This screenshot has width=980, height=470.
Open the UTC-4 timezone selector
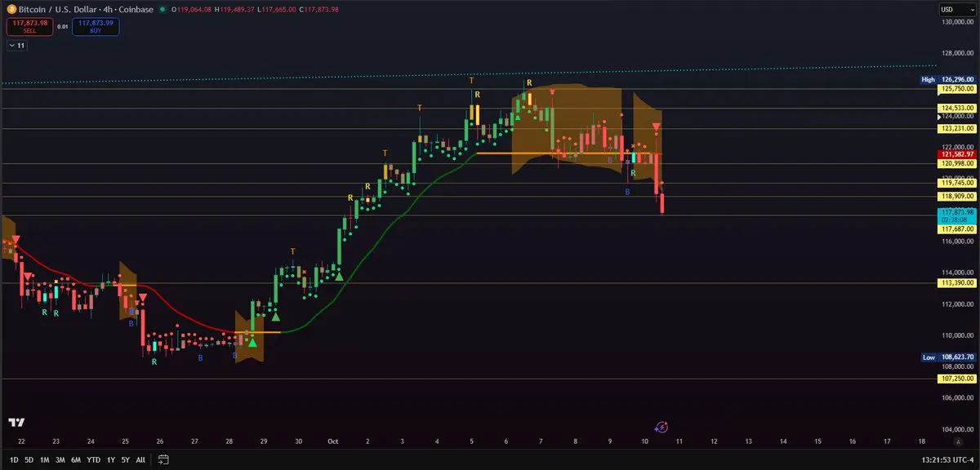click(949, 459)
